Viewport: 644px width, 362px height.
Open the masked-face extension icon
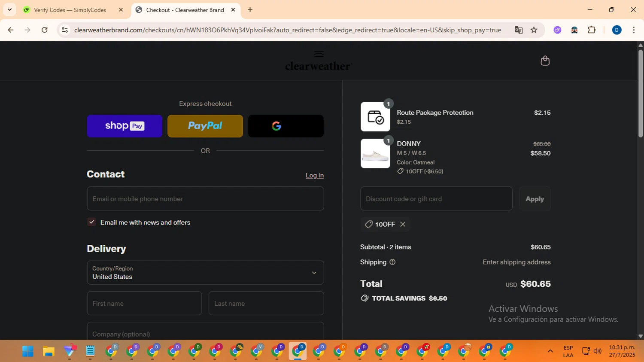(x=574, y=30)
